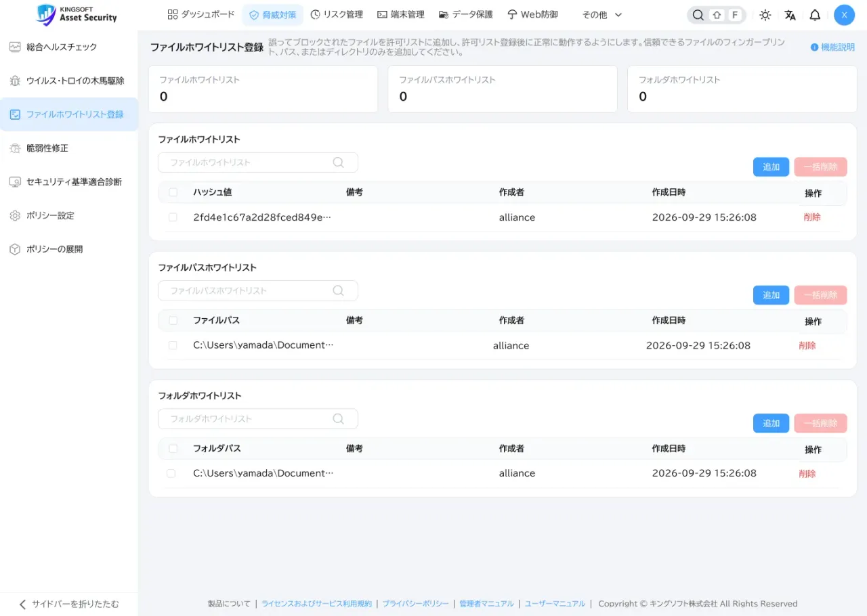Click the Kingsoft Asset Security logo
867x616 pixels.
point(76,14)
